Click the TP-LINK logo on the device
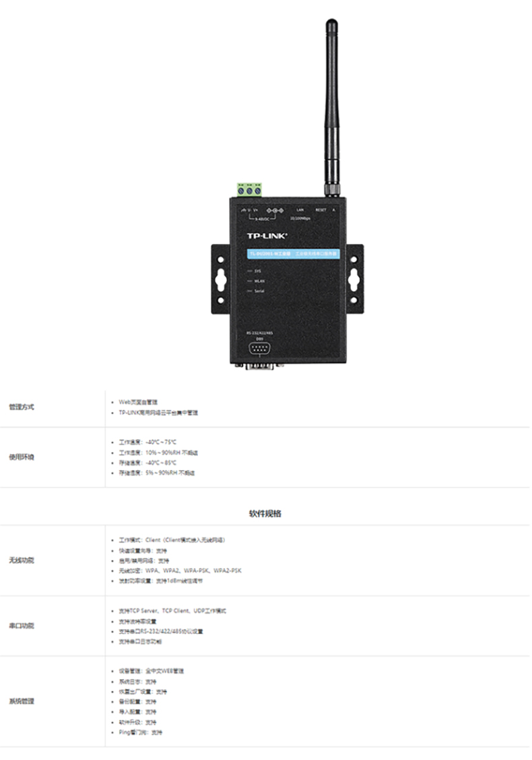Screen dimensions: 532x760 [267, 236]
